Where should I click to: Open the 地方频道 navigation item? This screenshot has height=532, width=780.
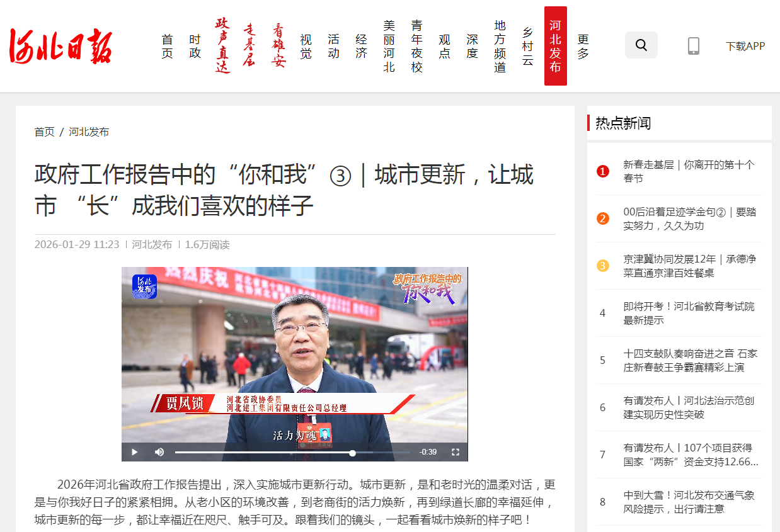tap(500, 46)
